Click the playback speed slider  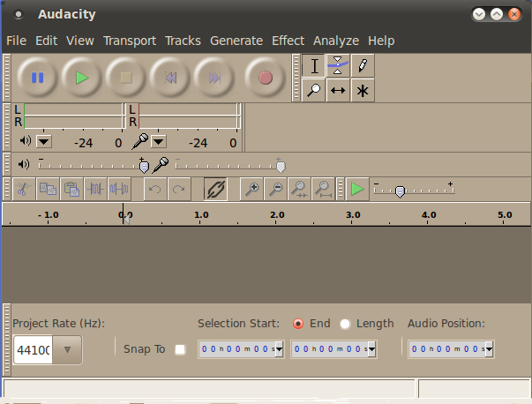pos(414,190)
